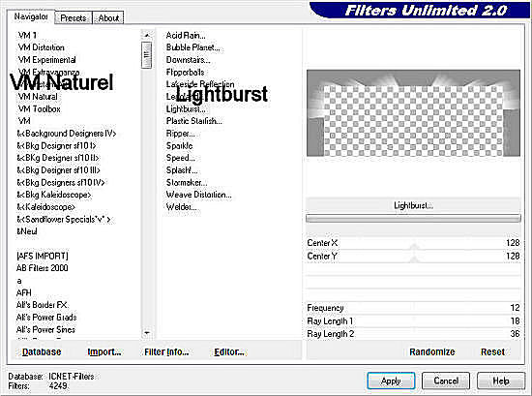
Task: Choose the Lakeside Reflection filter
Action: point(200,84)
